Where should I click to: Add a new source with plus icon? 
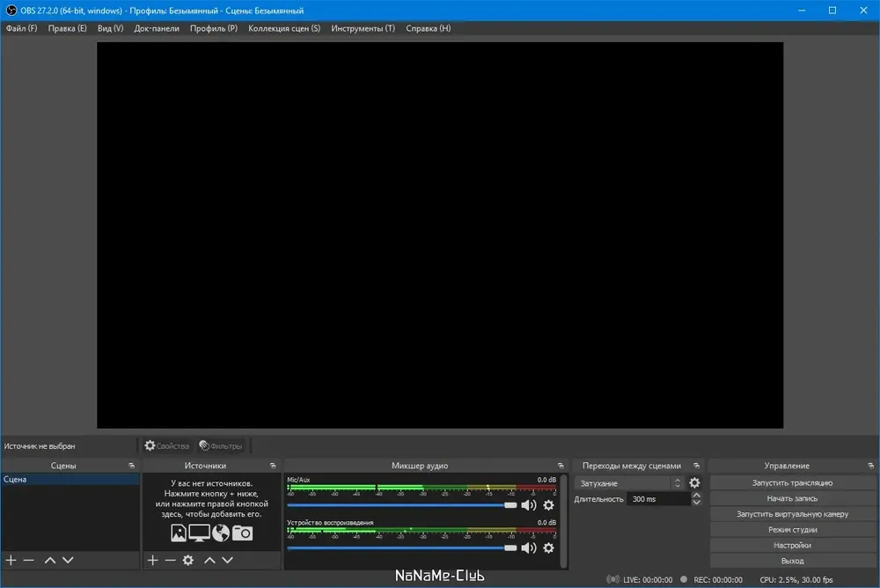[x=152, y=560]
